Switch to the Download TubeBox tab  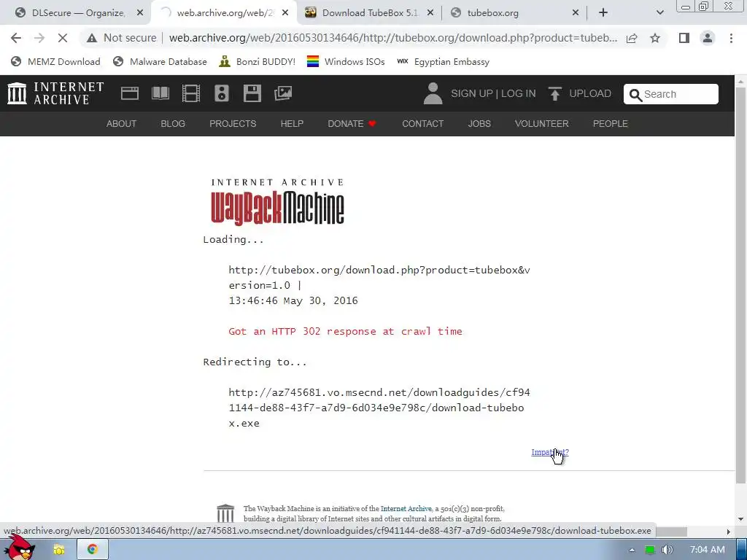coord(369,13)
